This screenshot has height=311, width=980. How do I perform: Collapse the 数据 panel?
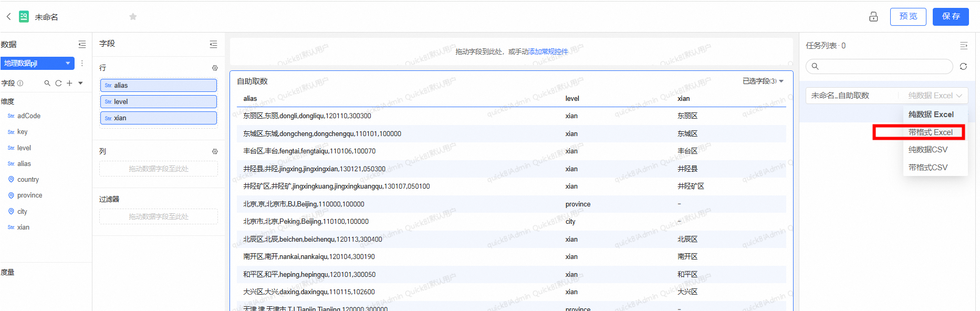tap(82, 45)
